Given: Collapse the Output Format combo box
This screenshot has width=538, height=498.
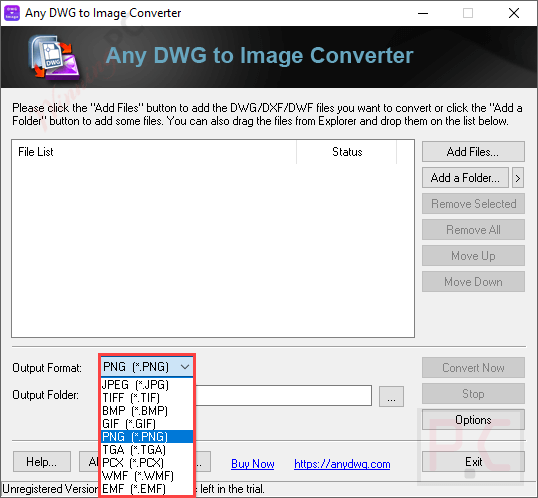Looking at the screenshot, I should [147, 367].
